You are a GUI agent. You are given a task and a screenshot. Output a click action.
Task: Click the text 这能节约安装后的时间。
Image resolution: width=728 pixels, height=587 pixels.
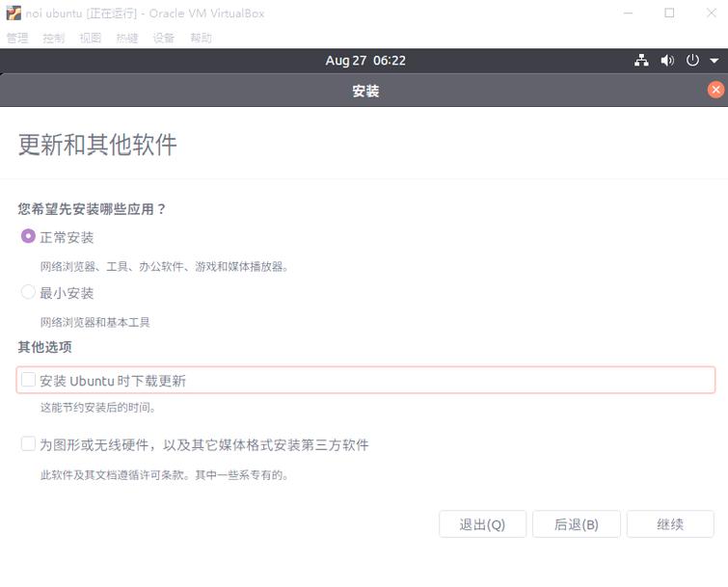pos(98,408)
